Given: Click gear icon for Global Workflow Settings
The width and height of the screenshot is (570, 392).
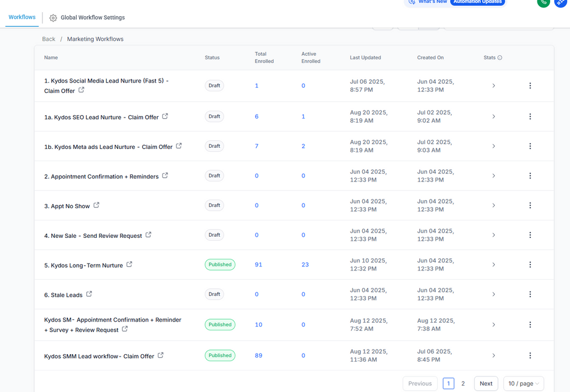Looking at the screenshot, I should point(53,18).
